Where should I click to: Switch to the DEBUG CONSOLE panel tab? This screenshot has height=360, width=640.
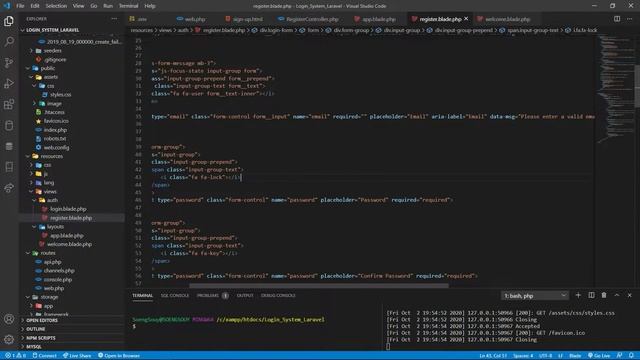pyautogui.click(x=278, y=296)
